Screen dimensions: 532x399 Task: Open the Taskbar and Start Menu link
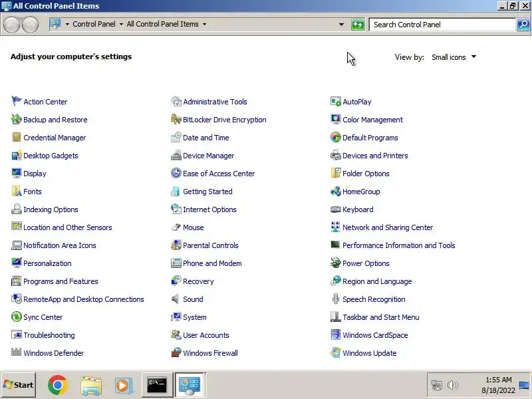[x=380, y=317]
